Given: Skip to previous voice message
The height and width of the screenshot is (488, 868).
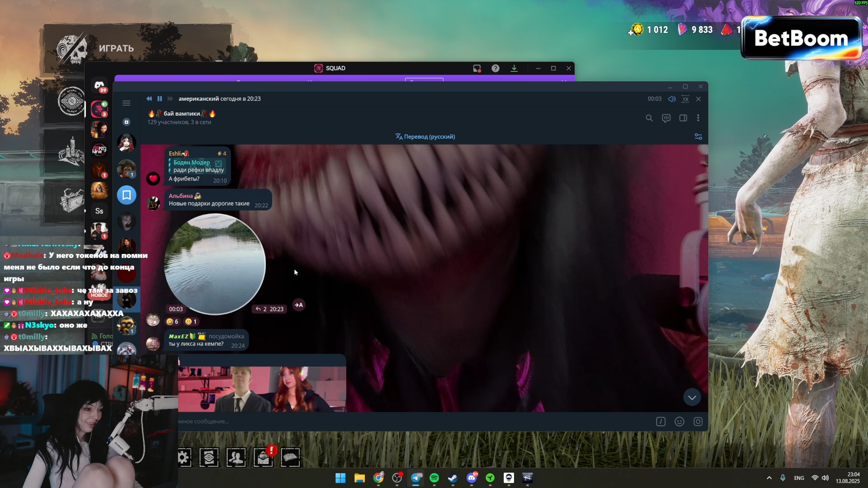Looking at the screenshot, I should pyautogui.click(x=149, y=99).
